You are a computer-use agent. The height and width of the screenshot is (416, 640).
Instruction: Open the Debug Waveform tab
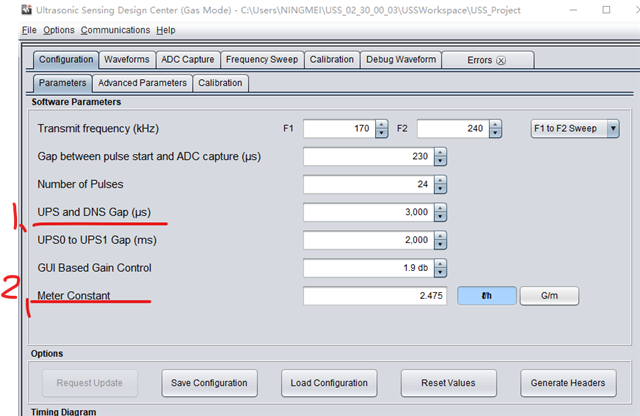401,60
